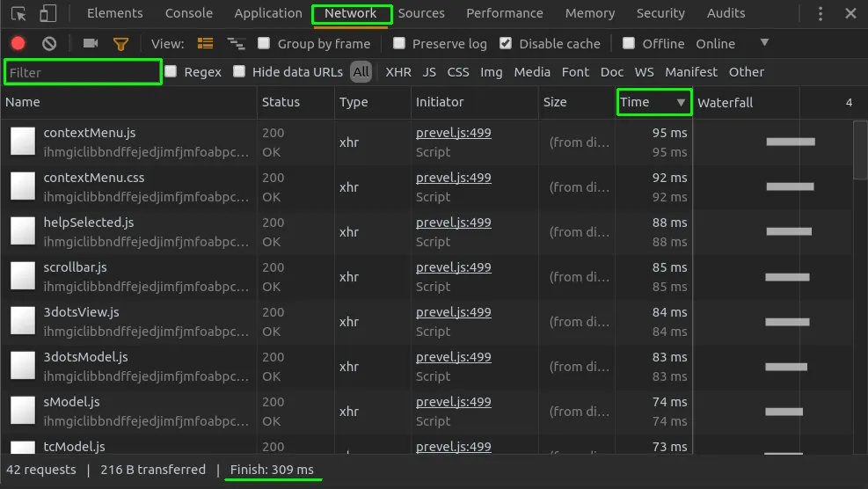Screen dimensions: 868x489
Task: Sort by the Status column header
Action: 295,102
